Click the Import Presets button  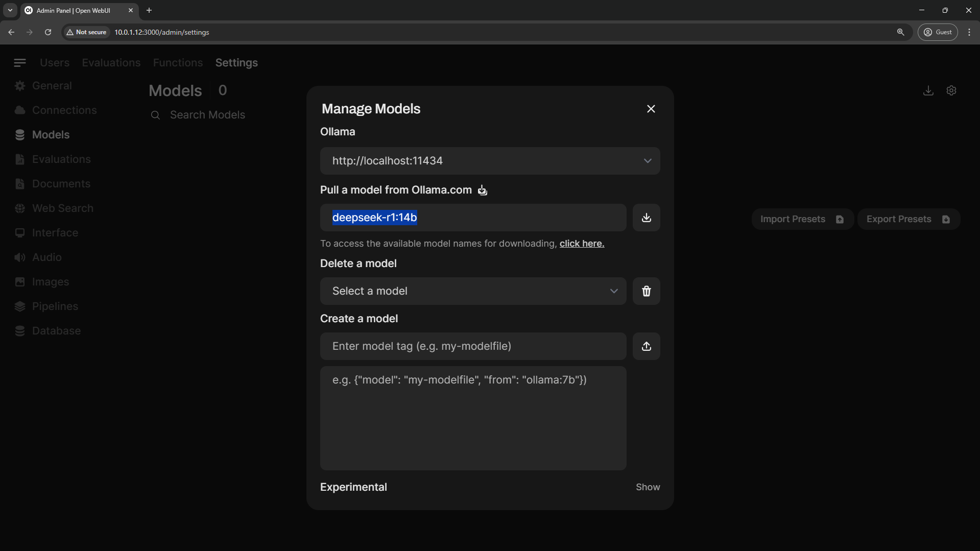pos(802,219)
